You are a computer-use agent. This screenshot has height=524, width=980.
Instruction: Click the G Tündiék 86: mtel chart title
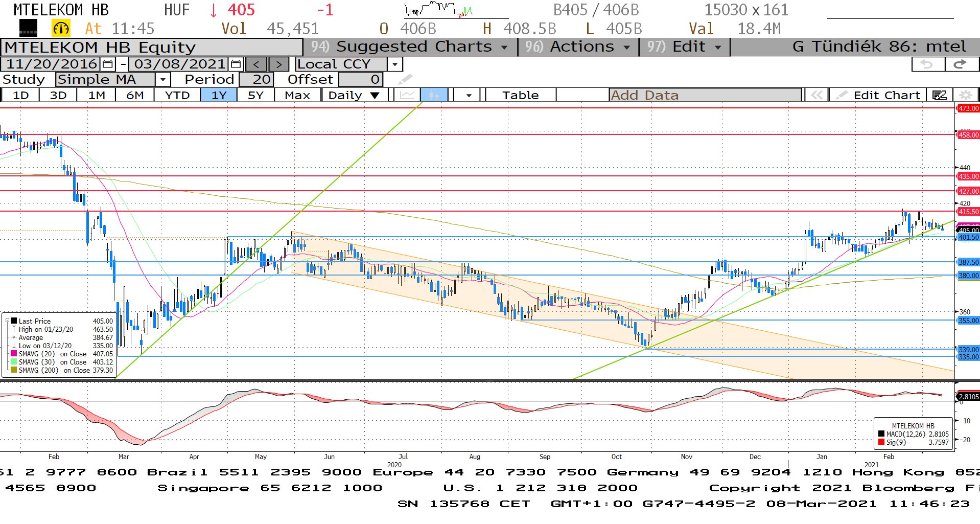pos(879,47)
